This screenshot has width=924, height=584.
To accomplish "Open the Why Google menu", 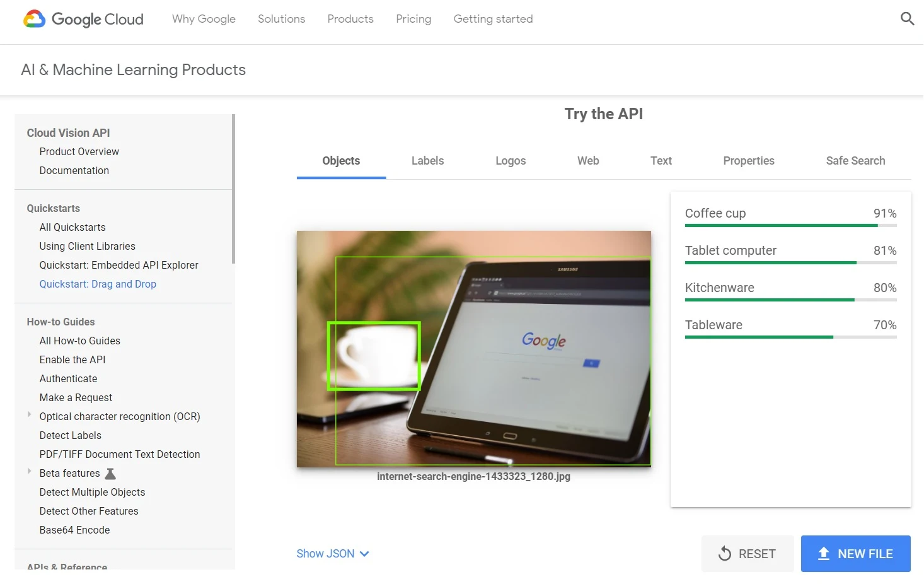I will (204, 19).
